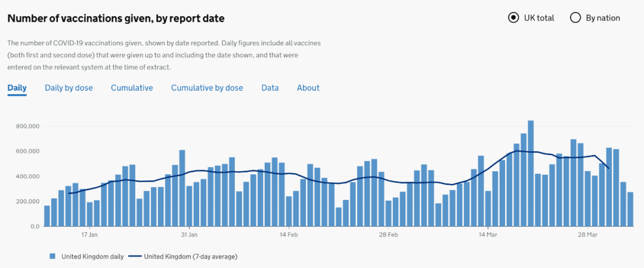644x268 pixels.
Task: Toggle United Kingdom (7-day average) legend label
Action: click(191, 257)
